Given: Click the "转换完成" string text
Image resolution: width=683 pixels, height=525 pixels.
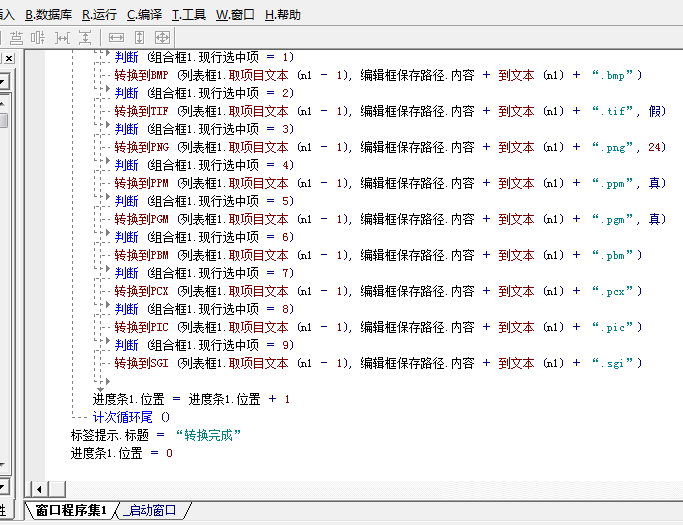Looking at the screenshot, I should click(207, 435).
